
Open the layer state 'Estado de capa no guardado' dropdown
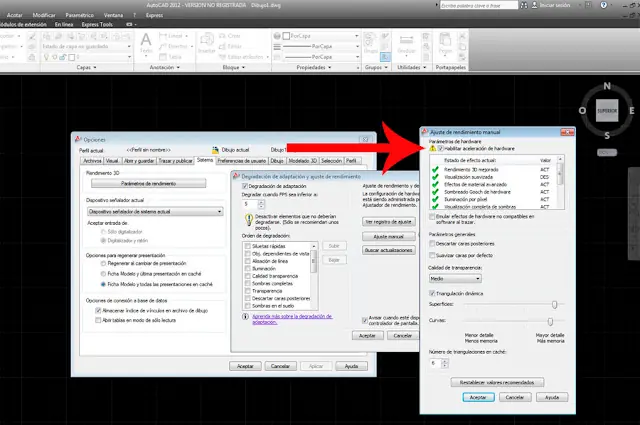tap(87, 47)
